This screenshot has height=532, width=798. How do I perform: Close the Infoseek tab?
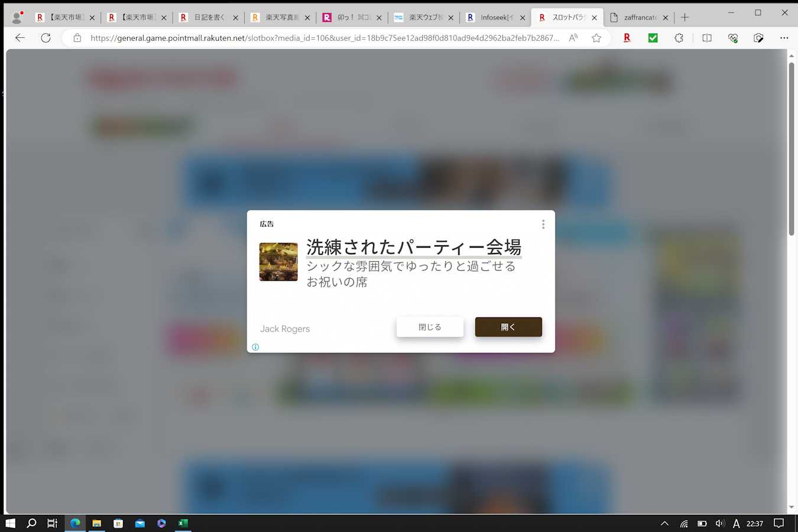point(523,18)
